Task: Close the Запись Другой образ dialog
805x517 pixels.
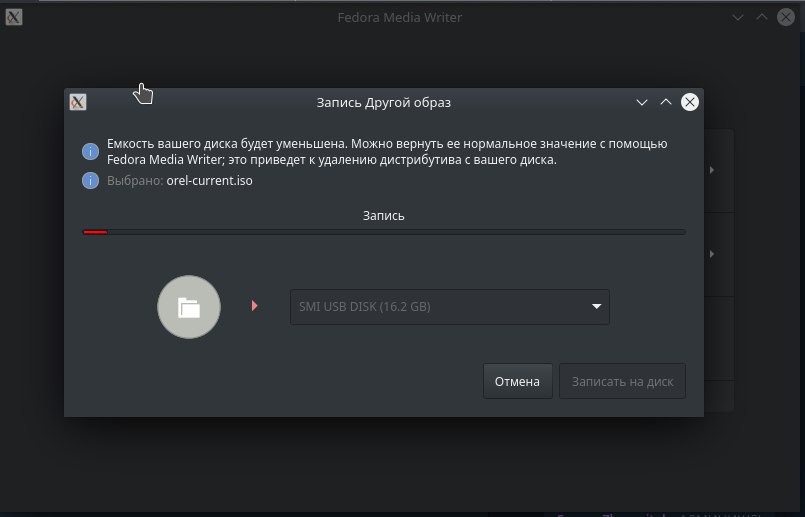Action: (x=689, y=102)
